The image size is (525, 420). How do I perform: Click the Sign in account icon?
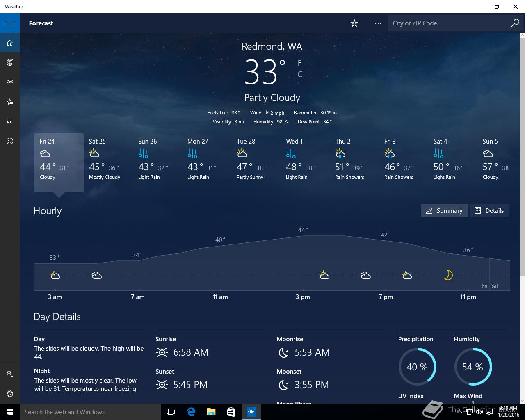coord(10,374)
